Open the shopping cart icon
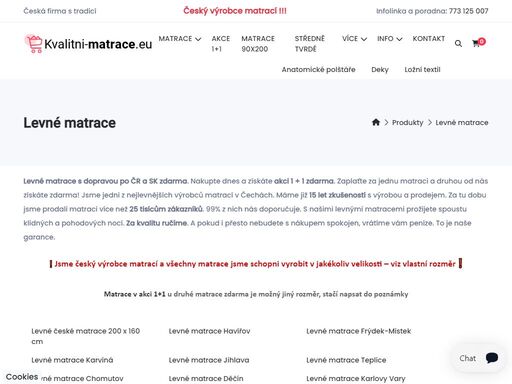The height and width of the screenshot is (384, 512). [x=479, y=42]
